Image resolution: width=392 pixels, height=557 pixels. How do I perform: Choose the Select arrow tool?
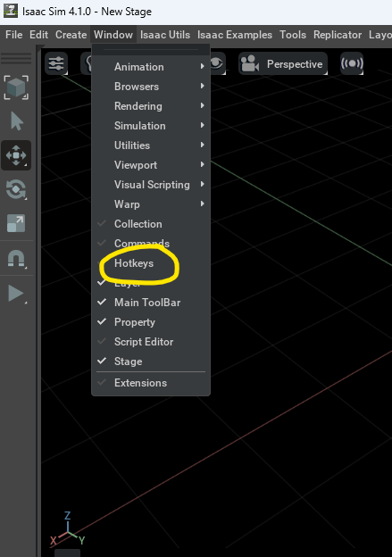[x=16, y=121]
